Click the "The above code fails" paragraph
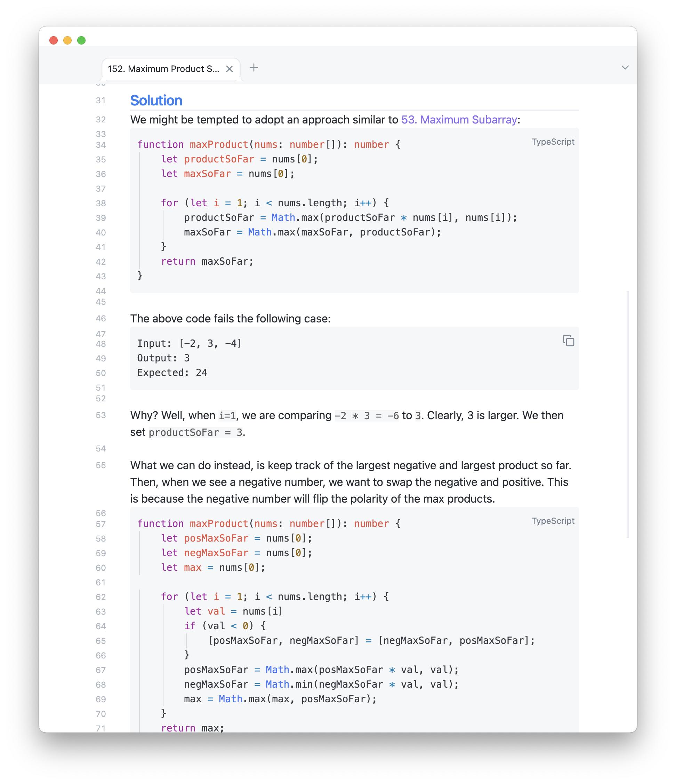The image size is (676, 784). (x=231, y=319)
